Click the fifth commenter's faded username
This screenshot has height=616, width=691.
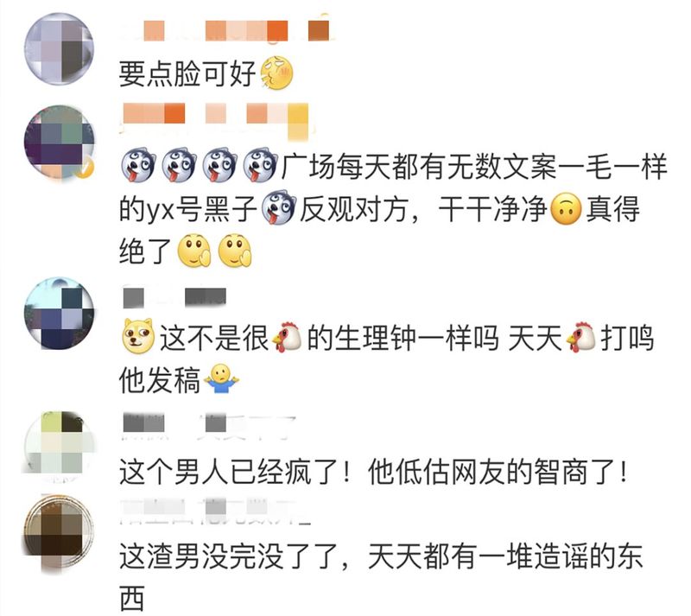tap(215, 511)
